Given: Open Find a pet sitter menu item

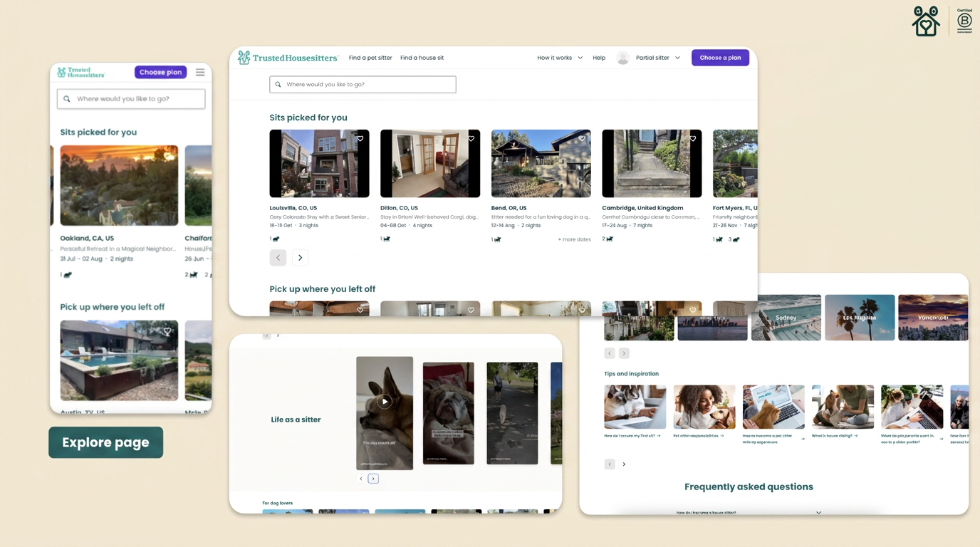Looking at the screenshot, I should 370,58.
